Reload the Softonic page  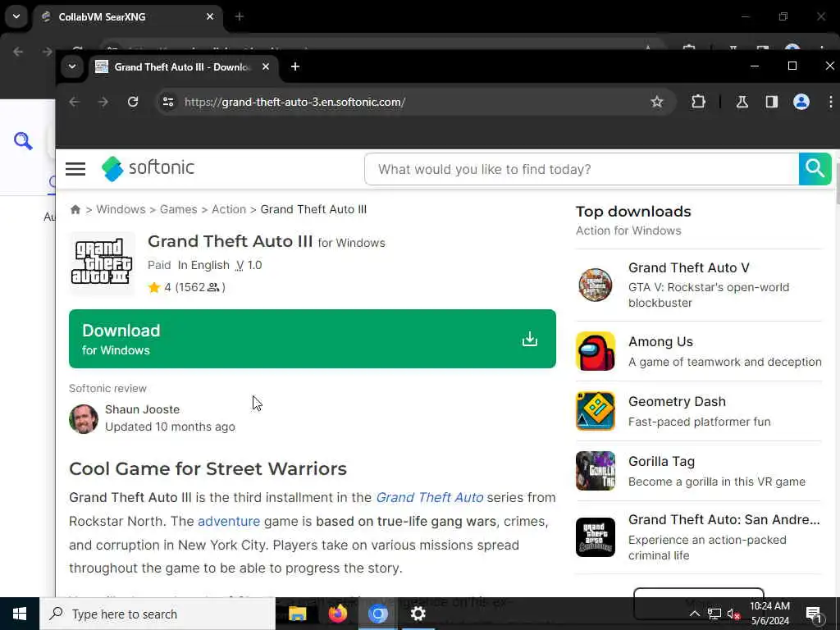(133, 102)
